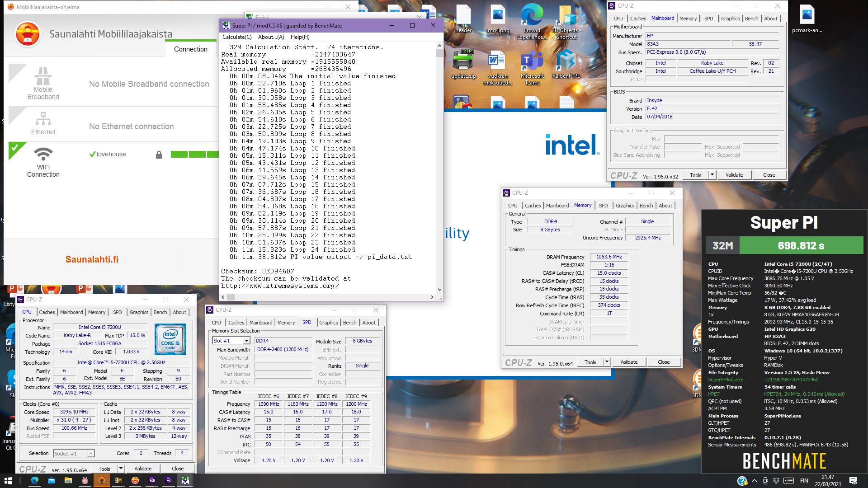Expand the Tools dropdown in CPU-Z Memory window
This screenshot has height=488, width=868.
point(607,362)
